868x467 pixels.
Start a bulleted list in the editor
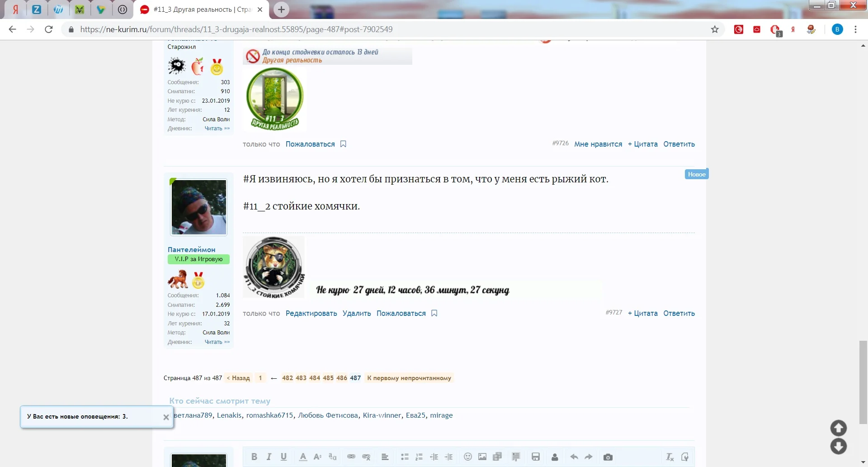tap(405, 457)
